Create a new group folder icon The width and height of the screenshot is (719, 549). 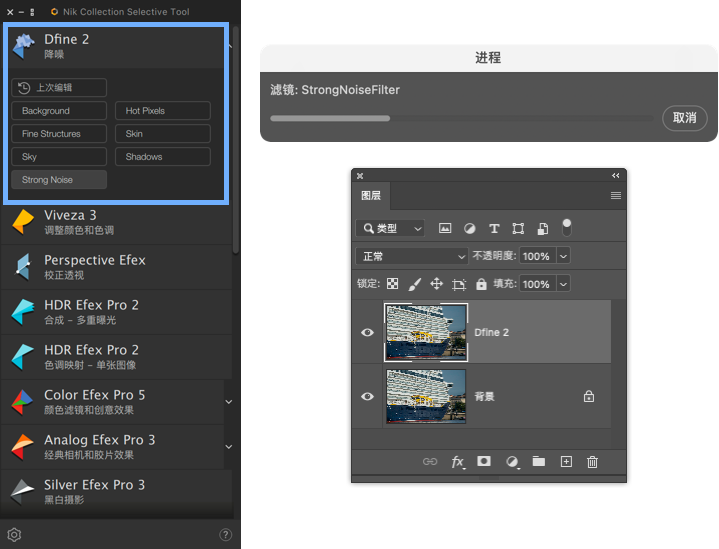pos(539,461)
